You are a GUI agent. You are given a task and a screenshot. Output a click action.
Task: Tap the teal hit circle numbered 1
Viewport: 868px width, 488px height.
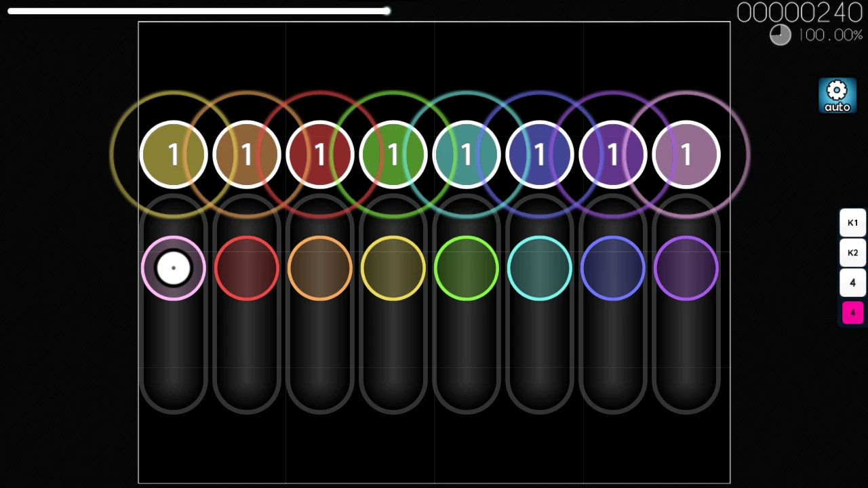[x=467, y=155]
